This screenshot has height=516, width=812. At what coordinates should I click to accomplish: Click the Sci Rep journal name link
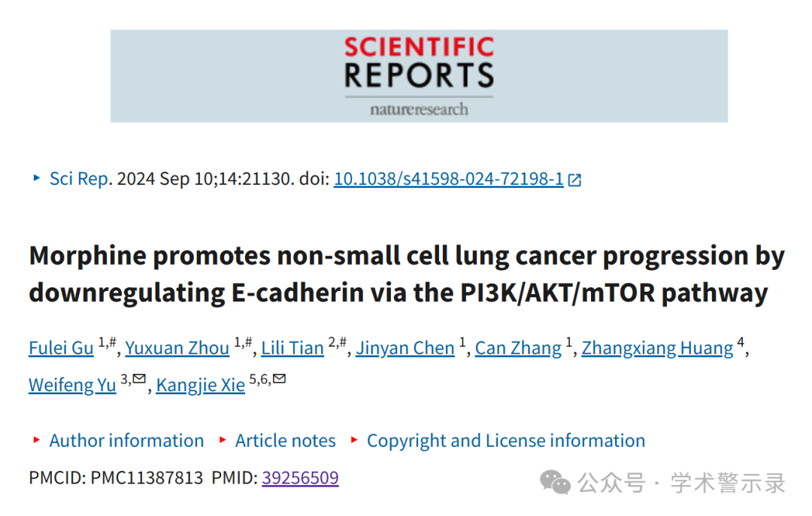(x=79, y=179)
